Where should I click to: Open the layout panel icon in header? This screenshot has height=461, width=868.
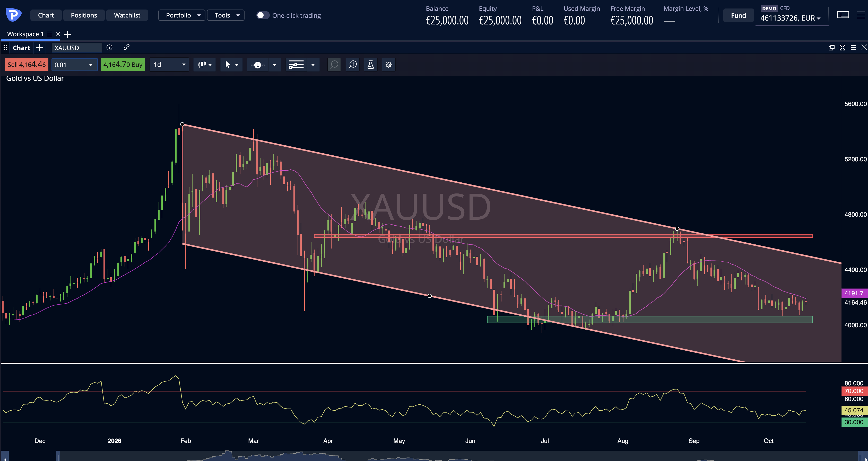tap(843, 15)
